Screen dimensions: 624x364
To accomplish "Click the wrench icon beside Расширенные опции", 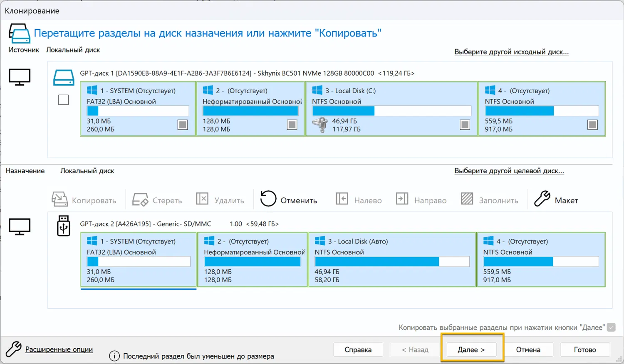I will tap(13, 349).
